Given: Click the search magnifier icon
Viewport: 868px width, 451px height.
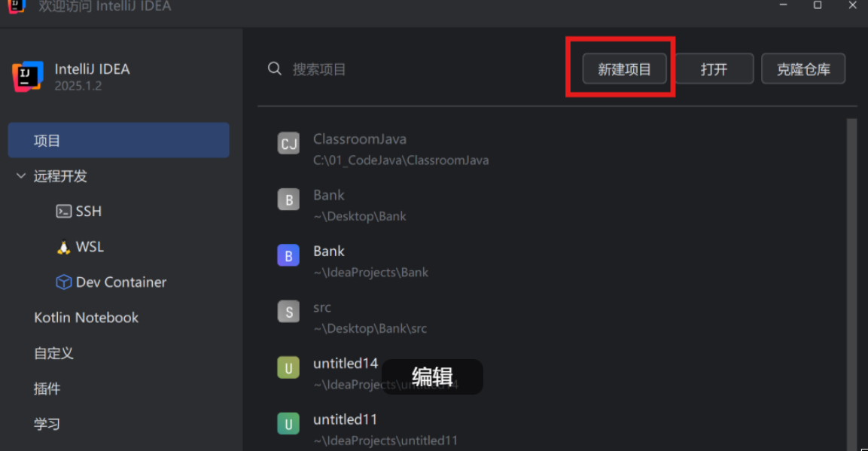Looking at the screenshot, I should click(x=275, y=69).
